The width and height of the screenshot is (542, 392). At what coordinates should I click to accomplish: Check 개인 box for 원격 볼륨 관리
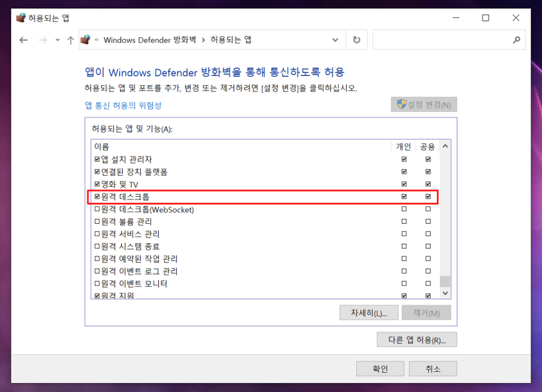tap(404, 222)
